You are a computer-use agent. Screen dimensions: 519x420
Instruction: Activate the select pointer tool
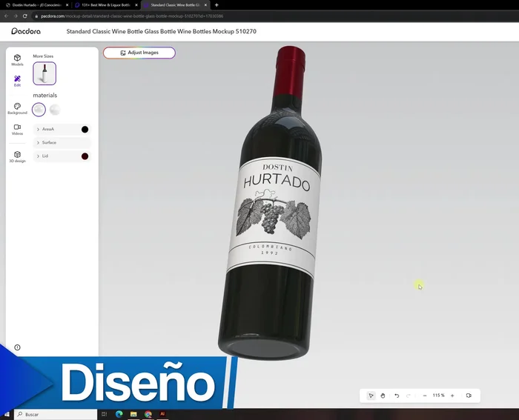coord(371,396)
